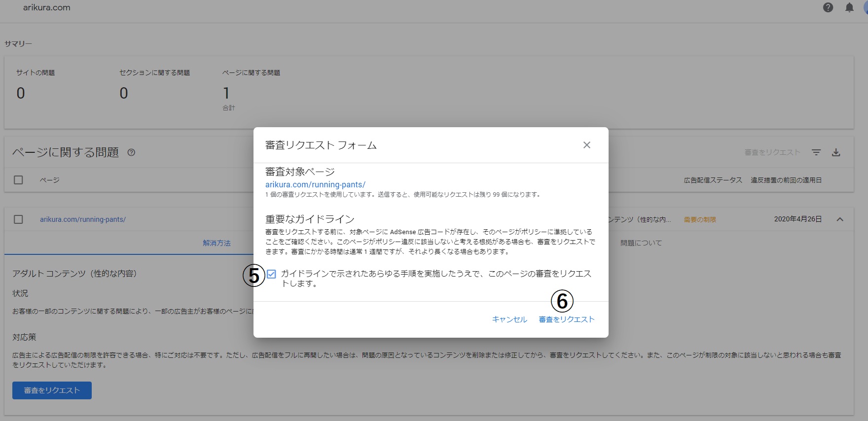Open the arikura.com/running-pants/ link in table row

click(83, 219)
